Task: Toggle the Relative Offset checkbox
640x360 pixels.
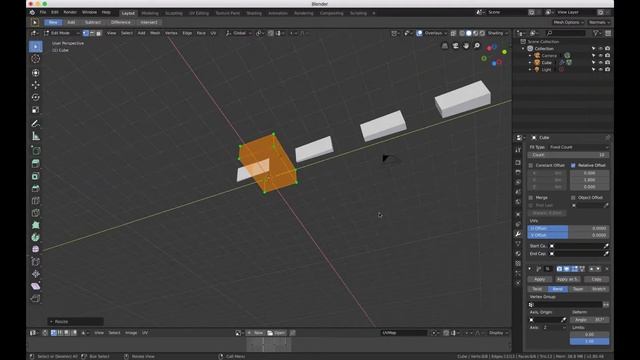Action: coord(573,165)
